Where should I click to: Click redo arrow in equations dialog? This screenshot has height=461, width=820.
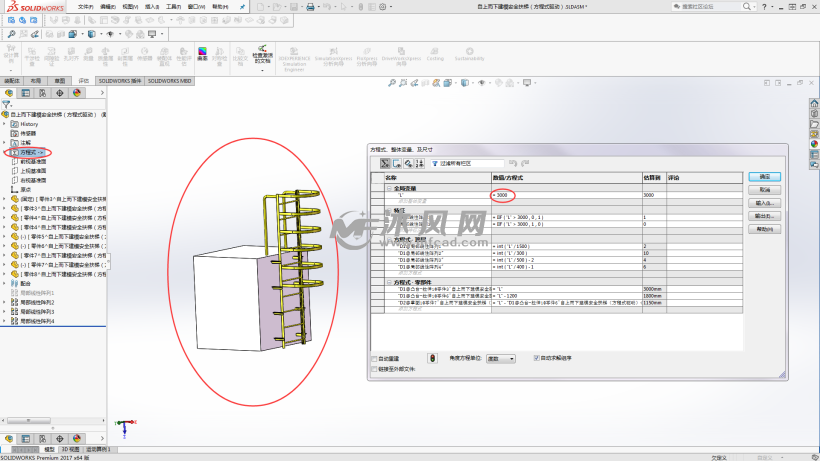[525, 164]
